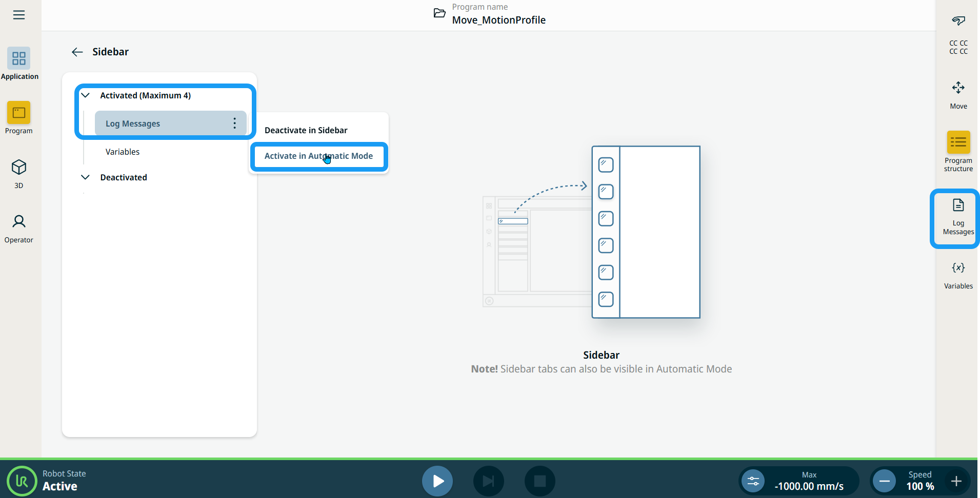
Task: Open the Log Messages sidebar tab
Action: click(958, 217)
